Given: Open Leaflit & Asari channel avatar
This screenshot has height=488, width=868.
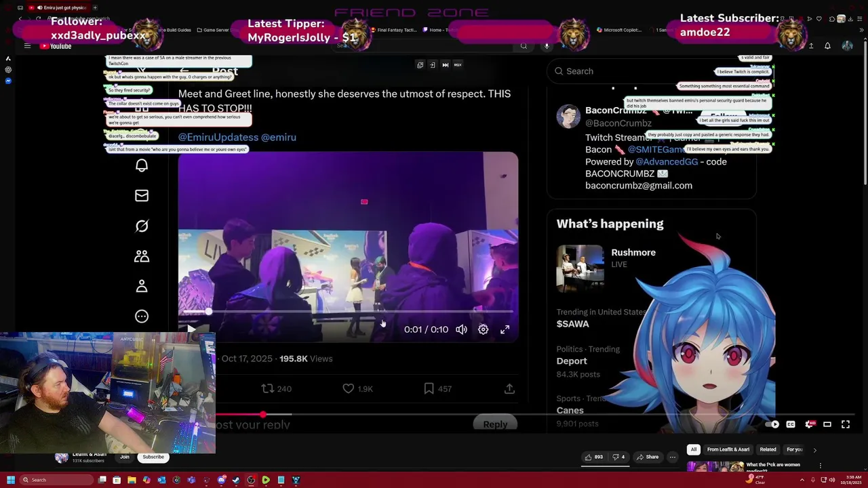Looking at the screenshot, I should (62, 457).
